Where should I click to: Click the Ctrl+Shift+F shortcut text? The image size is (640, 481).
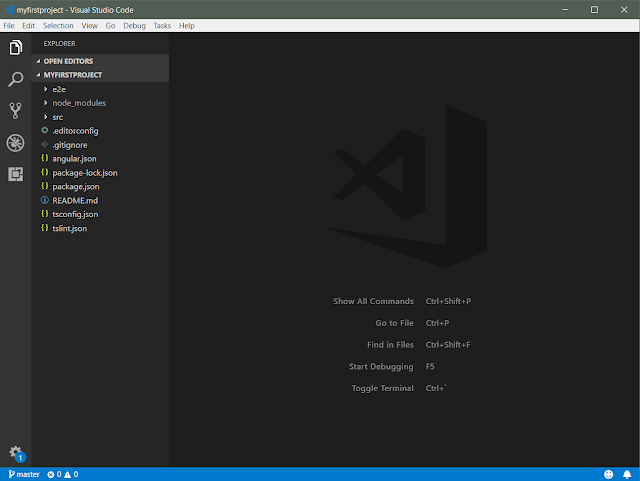[x=448, y=345]
